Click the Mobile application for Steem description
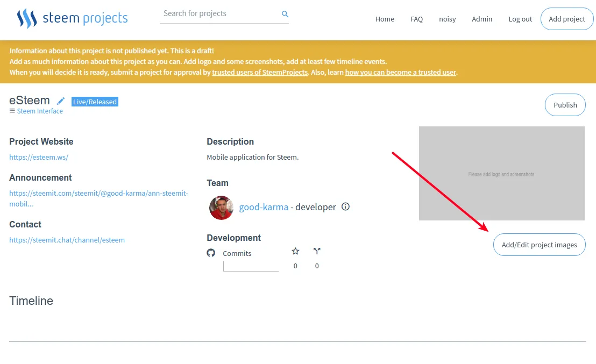 click(253, 157)
